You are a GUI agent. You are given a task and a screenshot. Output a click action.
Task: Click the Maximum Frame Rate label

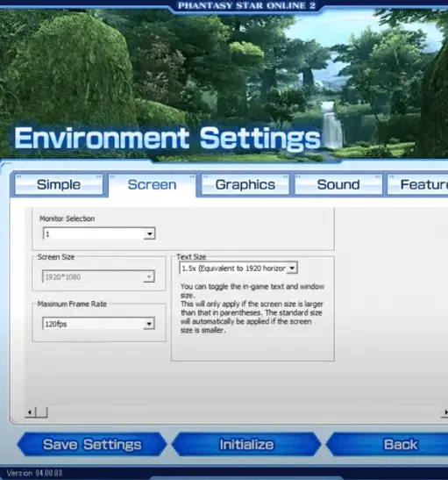pos(72,304)
